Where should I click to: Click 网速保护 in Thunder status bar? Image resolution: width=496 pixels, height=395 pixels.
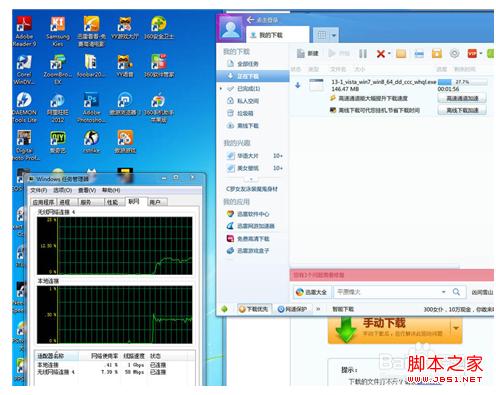point(293,309)
